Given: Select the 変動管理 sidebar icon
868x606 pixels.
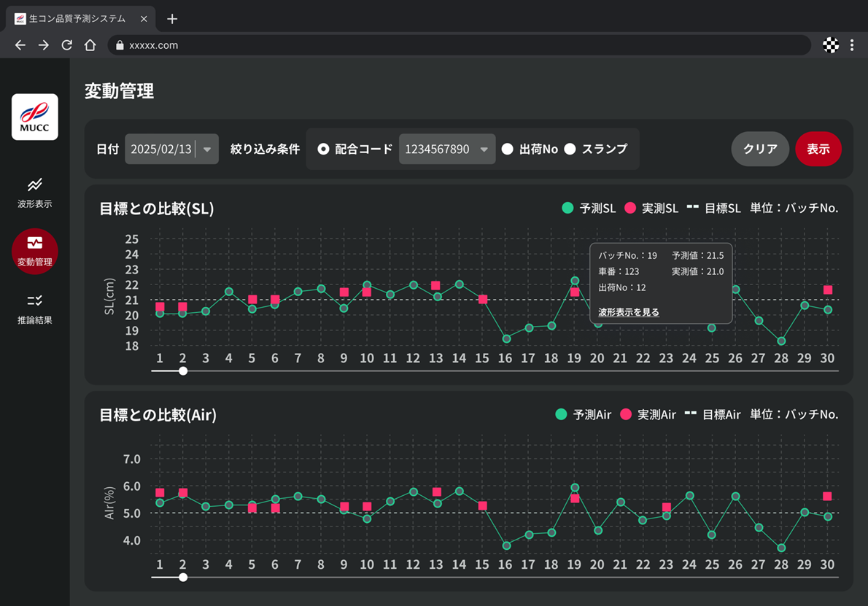Looking at the screenshot, I should (x=34, y=251).
